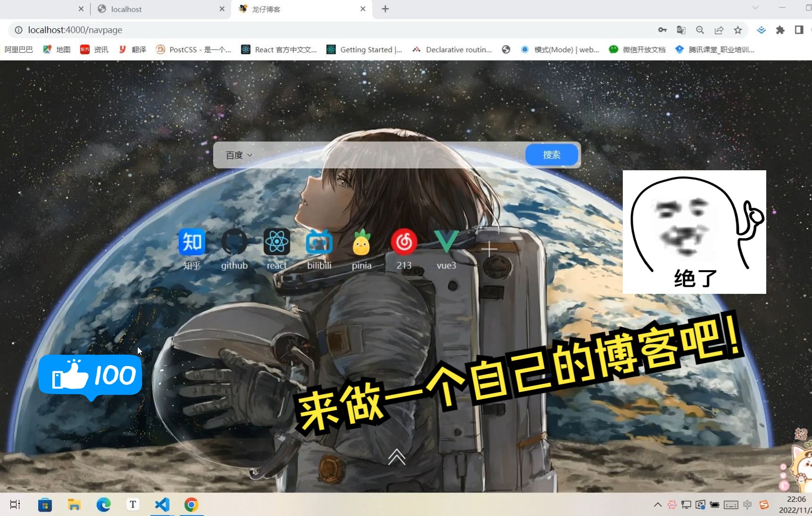This screenshot has width=812, height=516.
Task: Open the 地图 bookmark
Action: tap(57, 50)
